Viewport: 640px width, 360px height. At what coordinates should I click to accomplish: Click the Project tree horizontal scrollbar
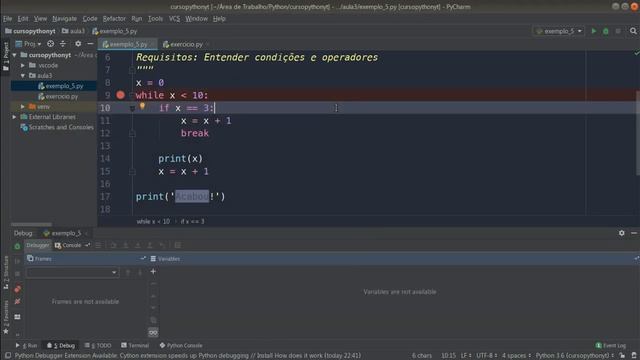click(31, 224)
